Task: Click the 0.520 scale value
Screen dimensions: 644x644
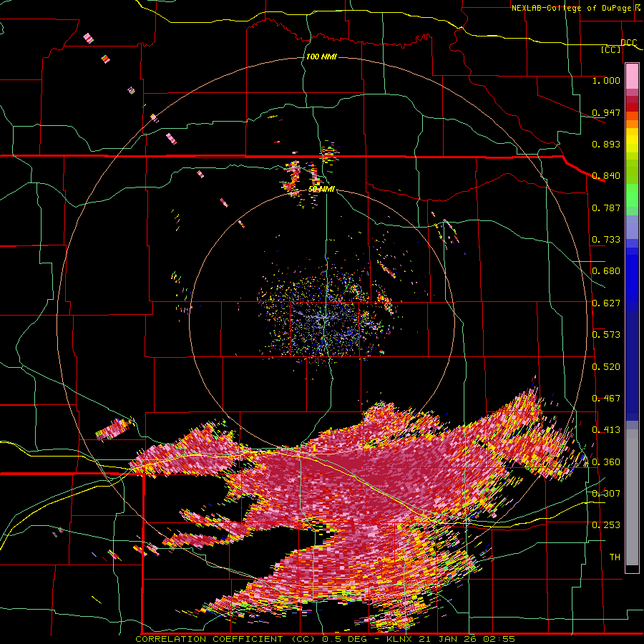Action: [x=606, y=367]
